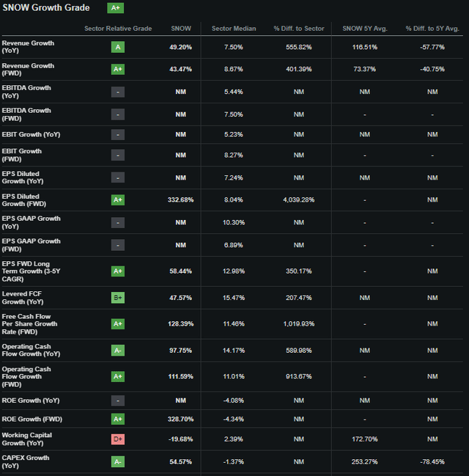Screen dimensions: 469x476
Task: Select Working Capital Growth (YoY) label
Action: point(27,439)
